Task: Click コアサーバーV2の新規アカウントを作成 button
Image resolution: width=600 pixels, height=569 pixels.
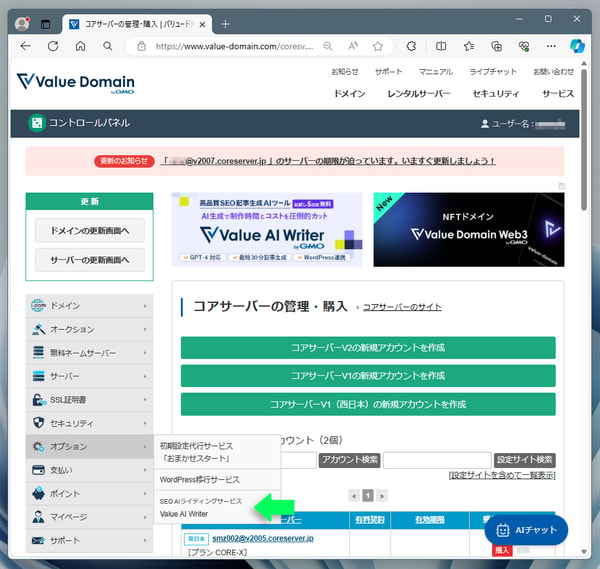Action: [x=368, y=347]
